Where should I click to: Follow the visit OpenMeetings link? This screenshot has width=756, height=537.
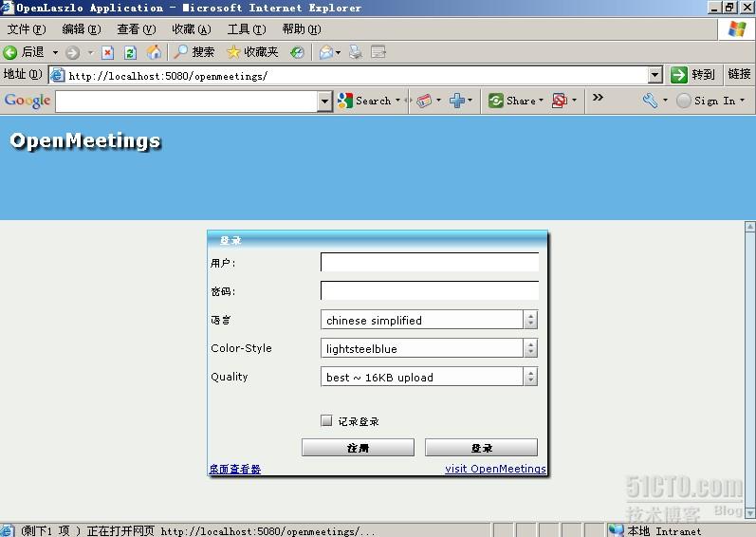(x=495, y=469)
